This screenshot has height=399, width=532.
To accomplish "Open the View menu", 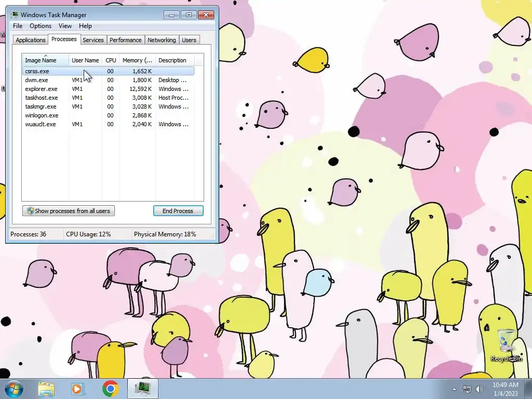I will point(65,26).
